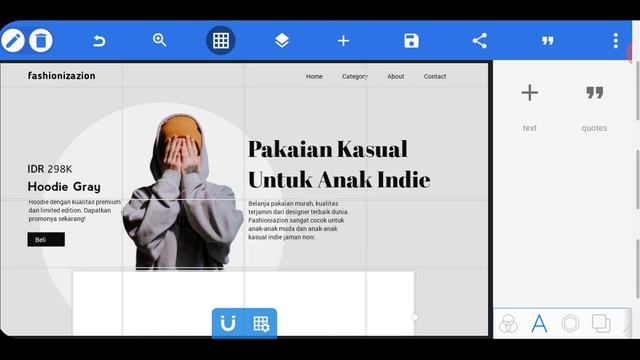Open the layers panel
This screenshot has width=640, height=360.
point(282,40)
